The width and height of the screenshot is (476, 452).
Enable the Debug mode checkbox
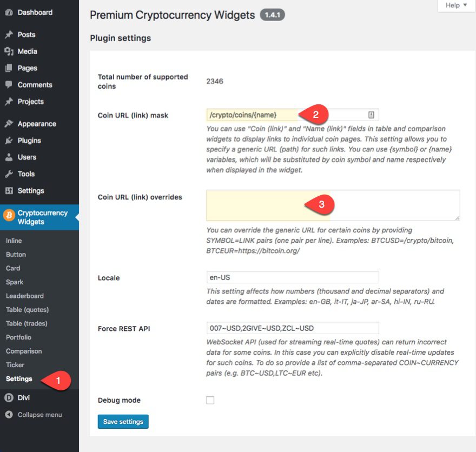click(x=210, y=400)
